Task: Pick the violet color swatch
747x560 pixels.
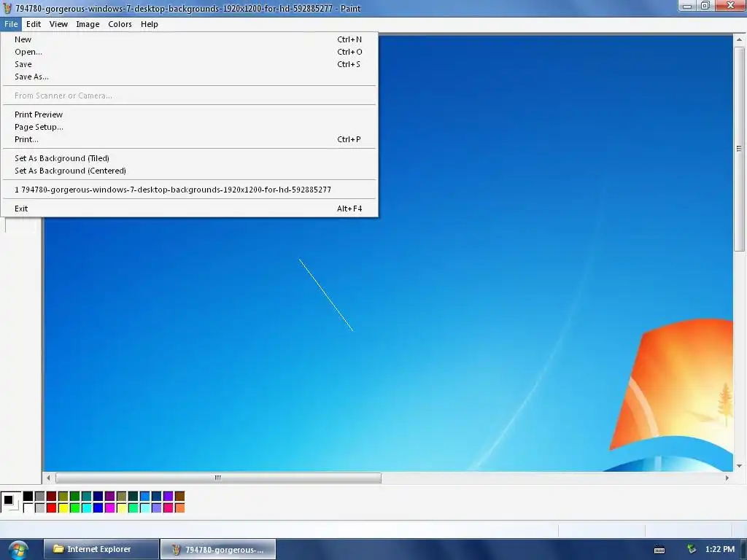Action: (169, 496)
